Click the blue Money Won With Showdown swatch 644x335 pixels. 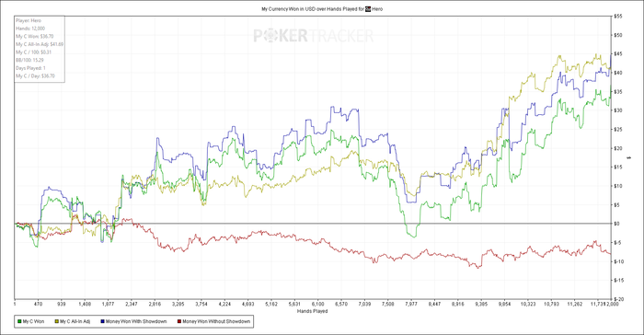pyautogui.click(x=103, y=321)
